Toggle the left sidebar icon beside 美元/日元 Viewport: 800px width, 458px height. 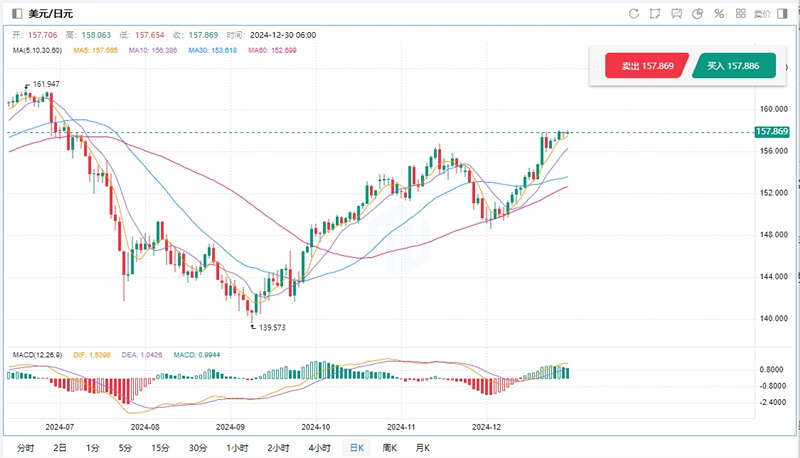point(17,14)
